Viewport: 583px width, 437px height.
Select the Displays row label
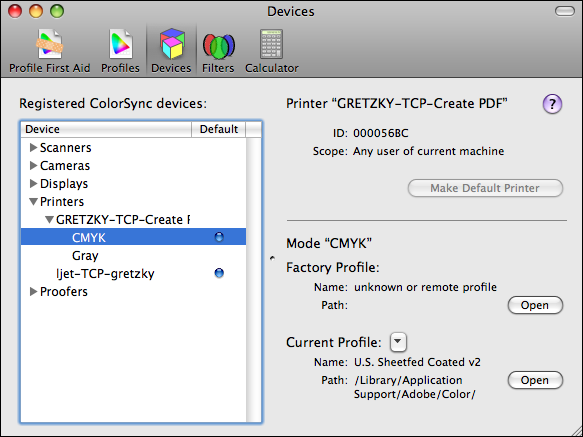(64, 184)
